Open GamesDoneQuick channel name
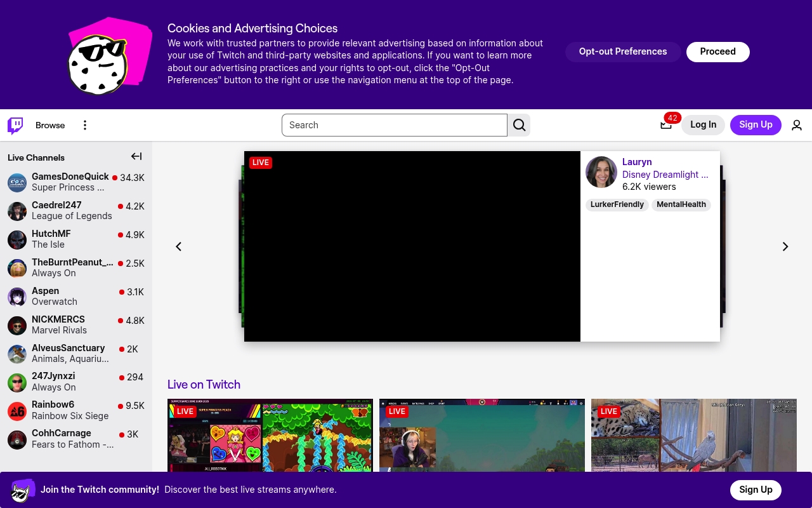This screenshot has width=812, height=508. (70, 177)
